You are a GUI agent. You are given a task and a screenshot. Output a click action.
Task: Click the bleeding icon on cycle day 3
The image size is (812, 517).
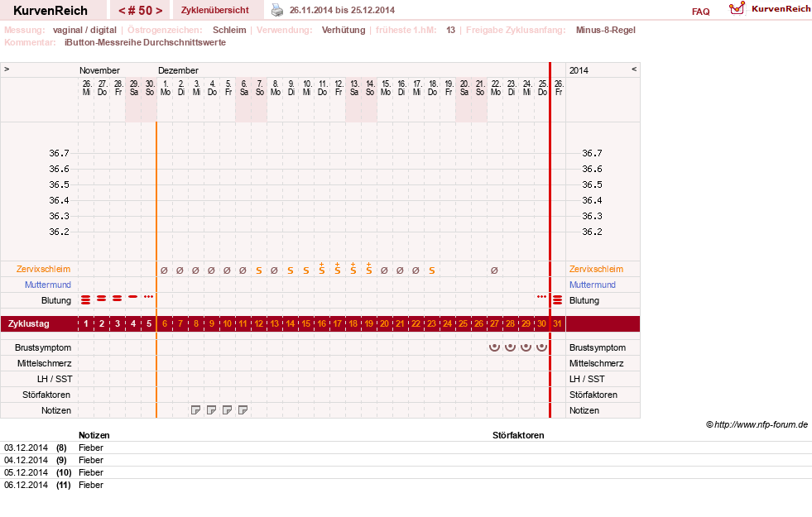pos(118,299)
